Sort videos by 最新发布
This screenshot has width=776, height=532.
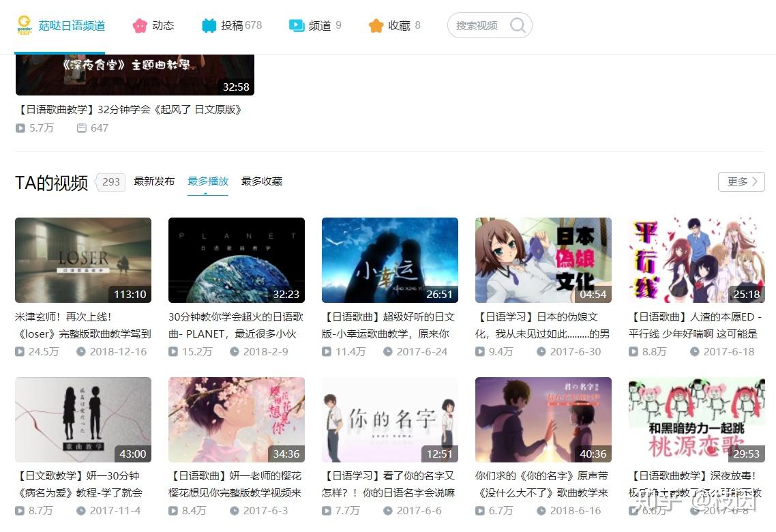click(x=154, y=181)
